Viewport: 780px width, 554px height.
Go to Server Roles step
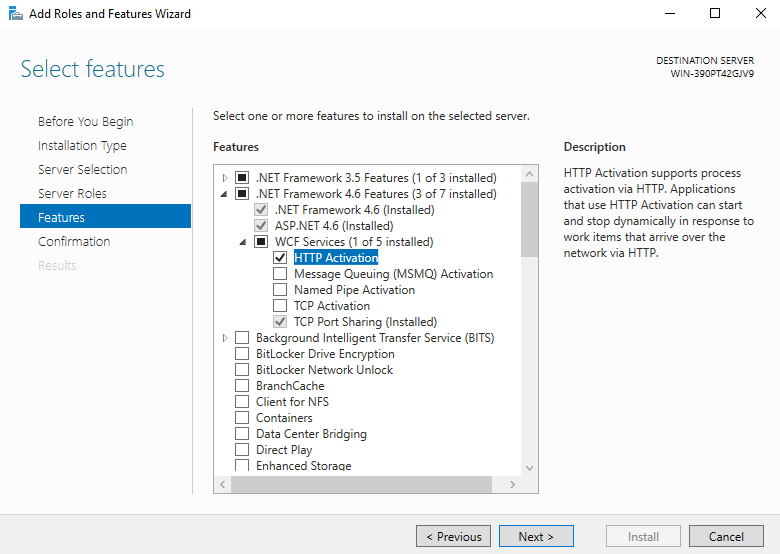[x=72, y=193]
